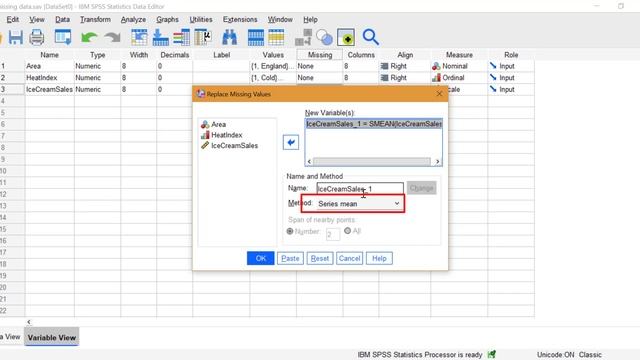Click the Input role icon for IceCreamSales

tap(493, 89)
